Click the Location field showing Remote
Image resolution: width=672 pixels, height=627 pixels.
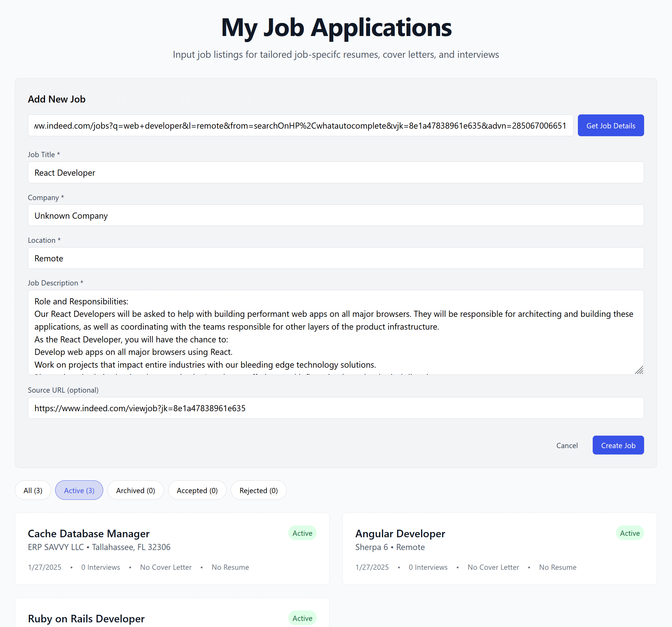(335, 258)
